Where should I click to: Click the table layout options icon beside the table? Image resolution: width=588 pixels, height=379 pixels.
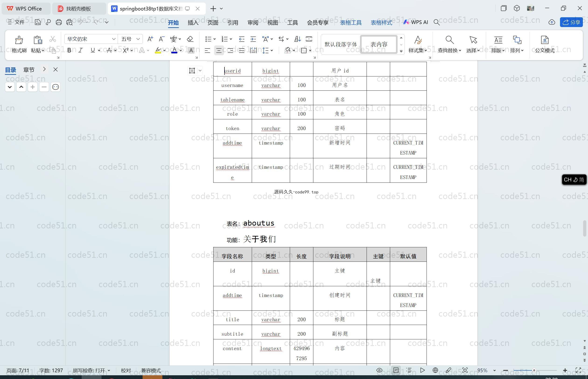(x=192, y=71)
